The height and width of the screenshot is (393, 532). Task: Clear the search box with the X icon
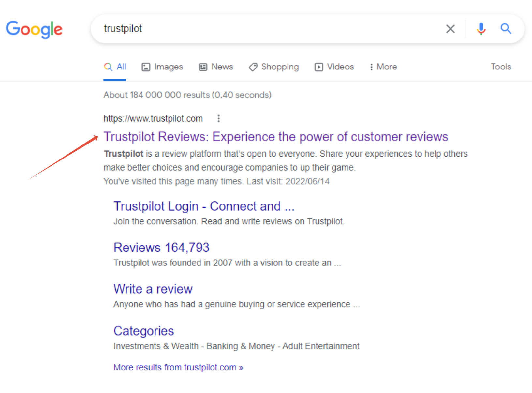[x=451, y=29]
